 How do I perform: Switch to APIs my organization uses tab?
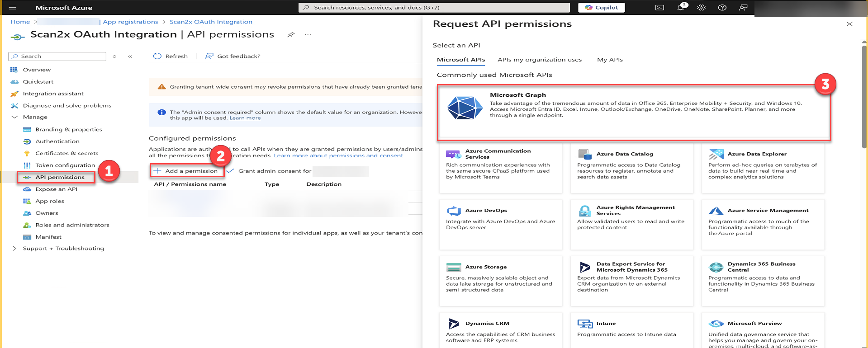pos(539,60)
